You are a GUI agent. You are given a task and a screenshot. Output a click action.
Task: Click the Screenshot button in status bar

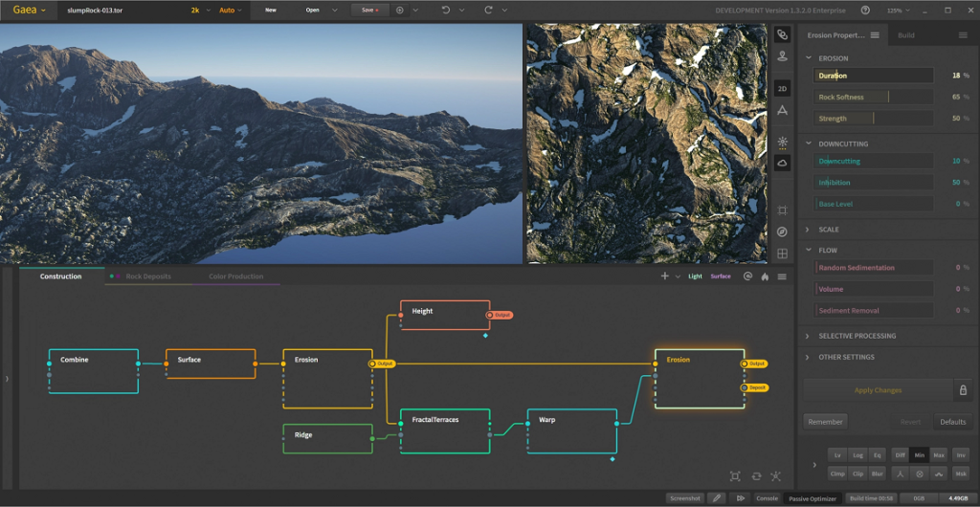(684, 498)
